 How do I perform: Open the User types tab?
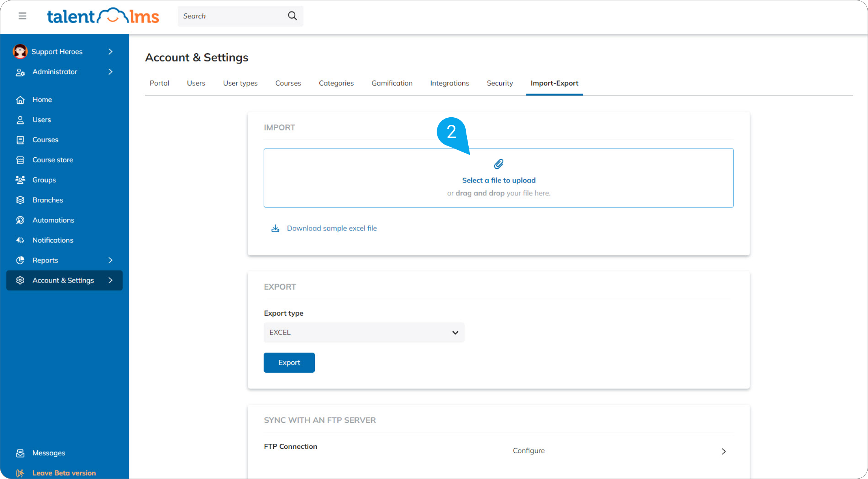coord(240,83)
